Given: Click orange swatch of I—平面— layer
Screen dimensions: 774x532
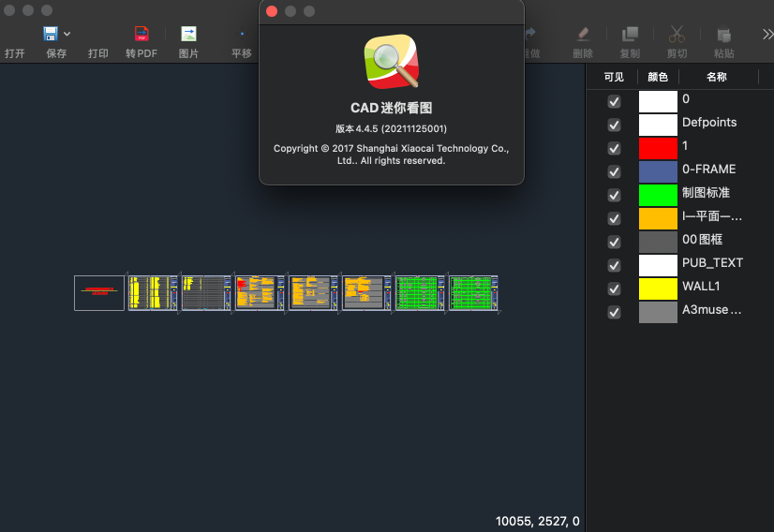Looking at the screenshot, I should [658, 218].
